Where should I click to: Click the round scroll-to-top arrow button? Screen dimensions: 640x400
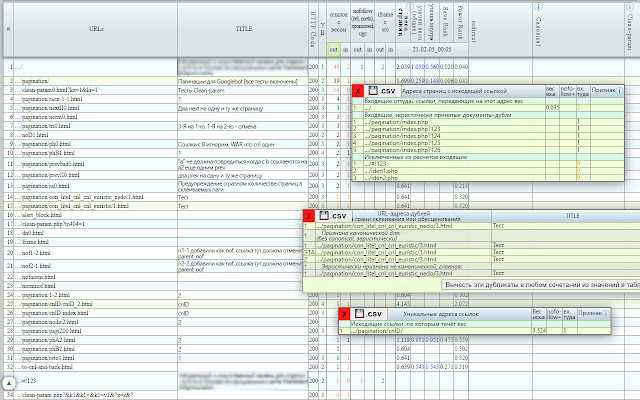point(10,381)
